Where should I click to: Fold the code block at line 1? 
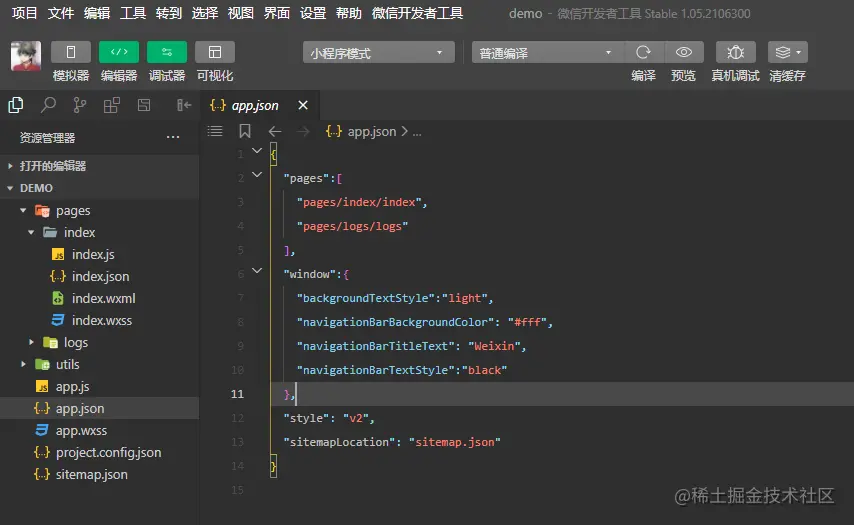[x=257, y=150]
